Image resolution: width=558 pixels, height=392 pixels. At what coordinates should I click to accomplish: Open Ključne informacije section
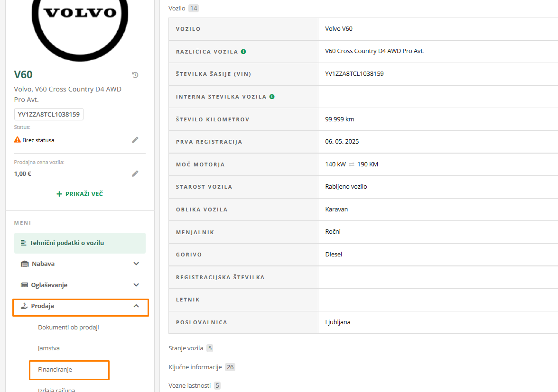pos(195,367)
